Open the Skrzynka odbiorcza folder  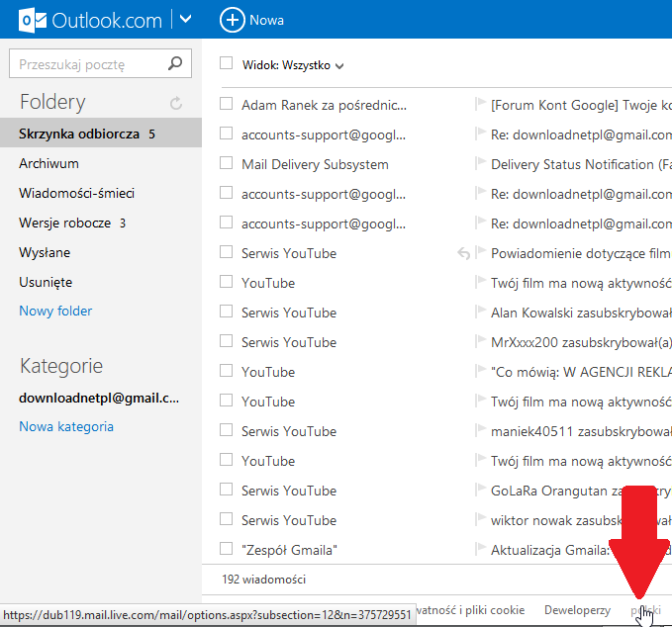(101, 134)
